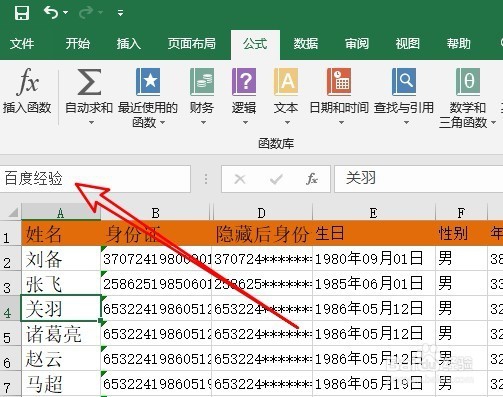503x397 pixels.
Task: Expand the 自动求和 dropdown arrow
Action: coord(91,123)
